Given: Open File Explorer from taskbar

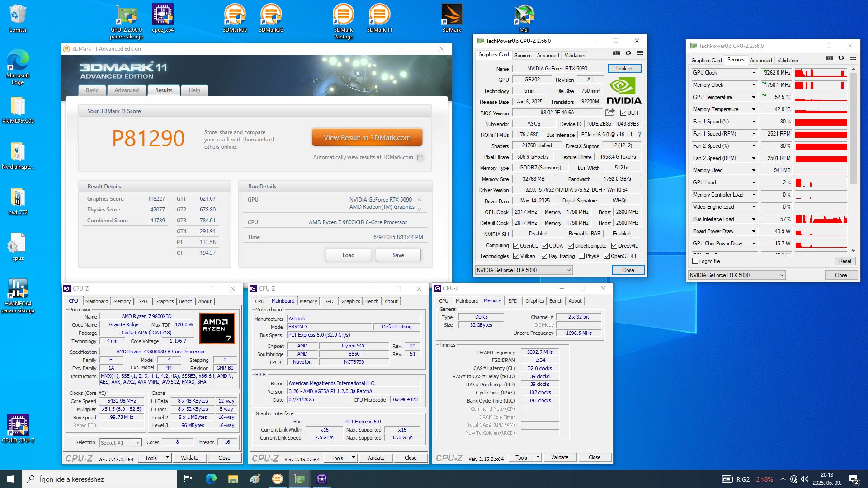Looking at the screenshot, I should point(233,479).
